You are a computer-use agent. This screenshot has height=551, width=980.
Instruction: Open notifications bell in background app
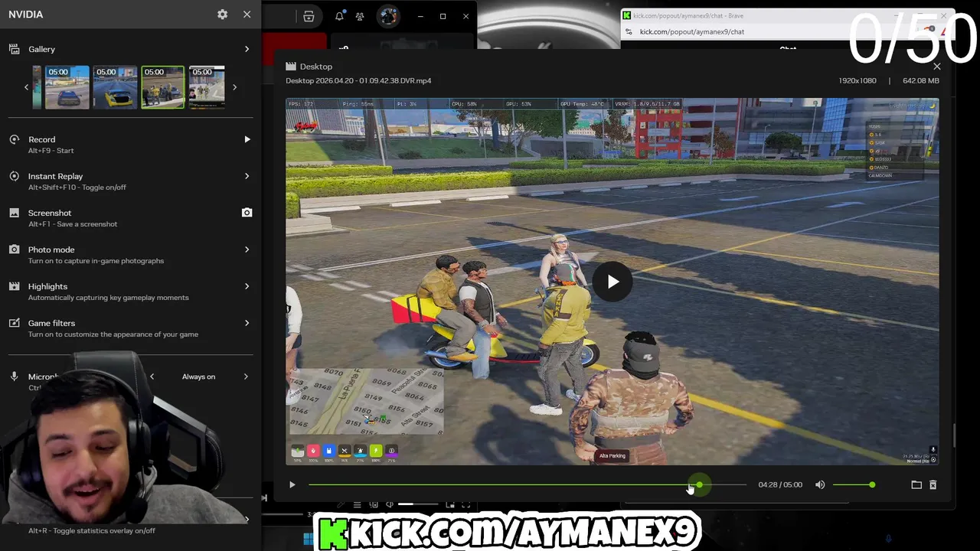tap(339, 16)
